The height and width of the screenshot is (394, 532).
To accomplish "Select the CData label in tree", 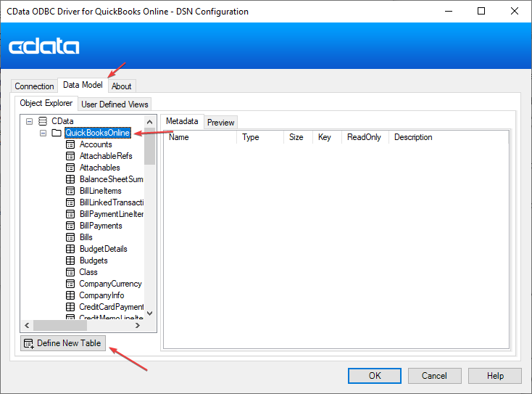I will click(62, 121).
